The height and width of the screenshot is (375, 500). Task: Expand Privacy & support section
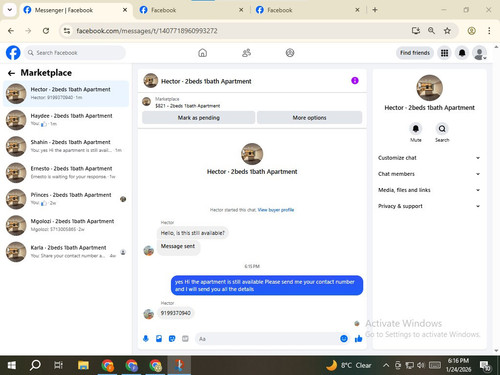[429, 206]
